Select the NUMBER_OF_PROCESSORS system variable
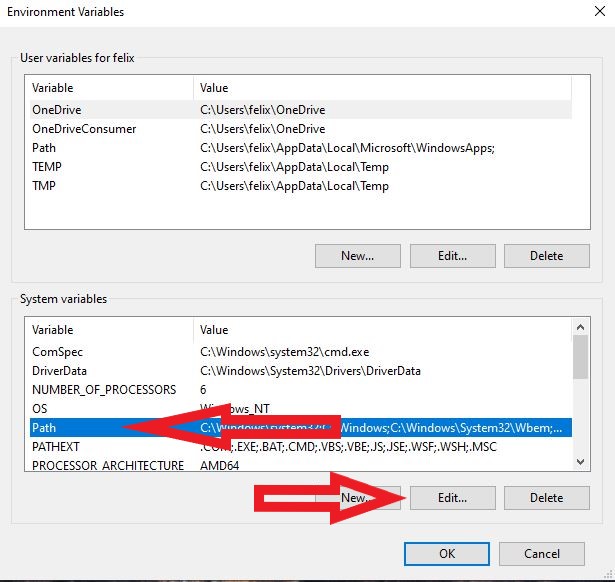This screenshot has height=582, width=615. [x=104, y=390]
